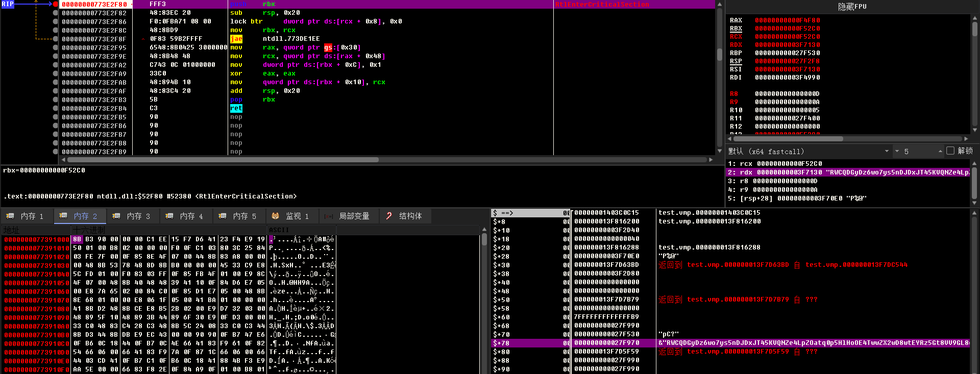Image resolution: width=980 pixels, height=374 pixels.
Task: Click the 内存 4 tab icon
Action: [x=169, y=216]
